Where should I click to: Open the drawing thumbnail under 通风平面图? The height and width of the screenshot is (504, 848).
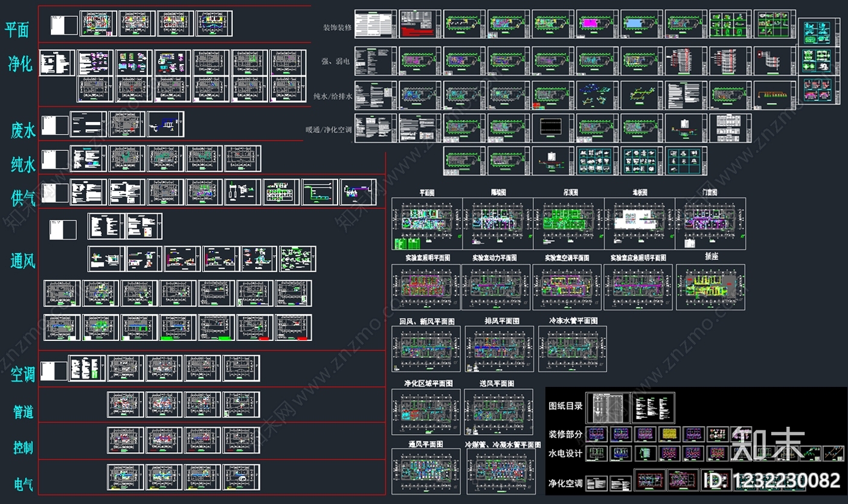426,471
